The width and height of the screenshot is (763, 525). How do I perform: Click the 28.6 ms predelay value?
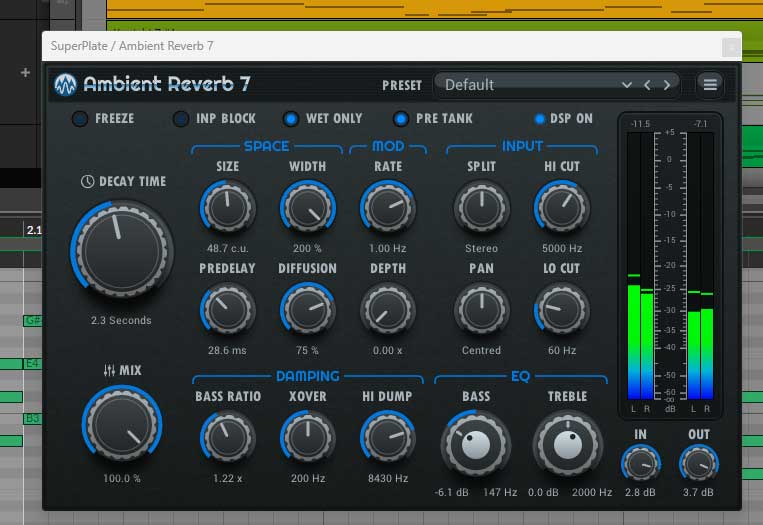(227, 350)
